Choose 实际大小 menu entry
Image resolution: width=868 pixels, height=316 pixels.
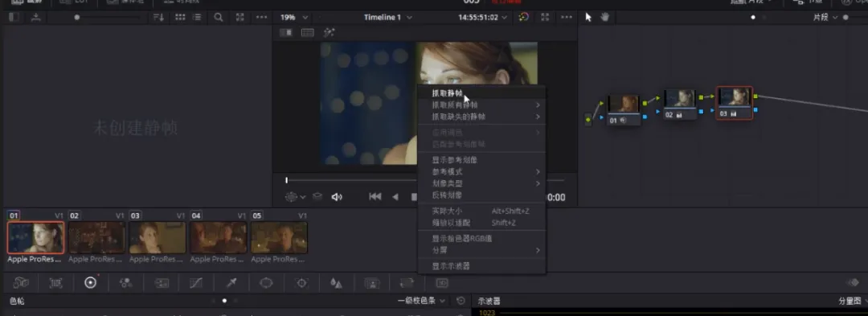click(481, 211)
